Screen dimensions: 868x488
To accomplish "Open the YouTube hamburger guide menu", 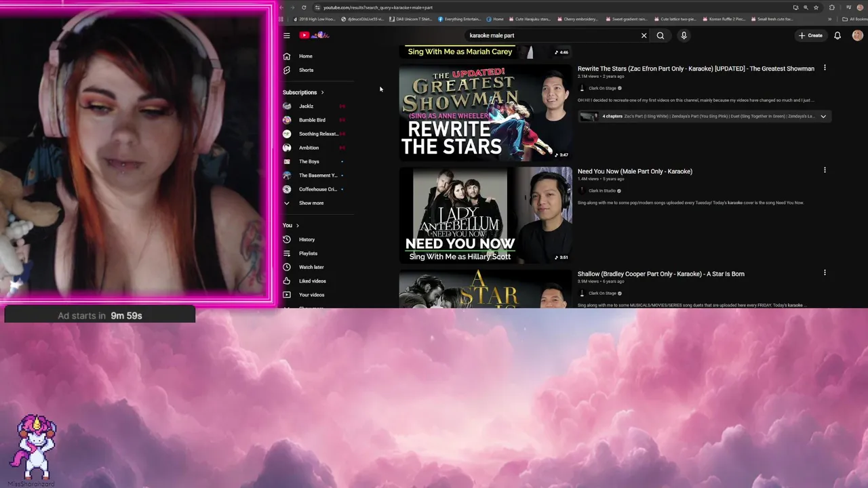I will coord(287,35).
